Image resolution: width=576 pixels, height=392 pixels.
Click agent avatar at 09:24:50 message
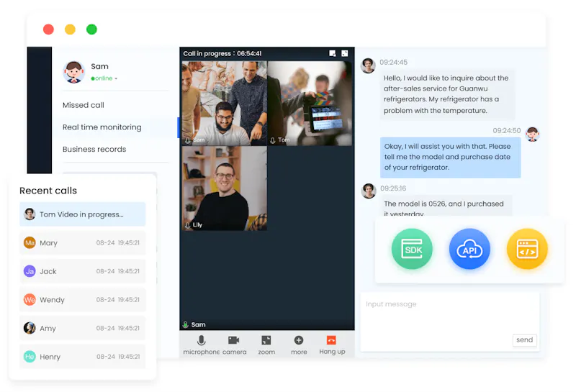(532, 134)
